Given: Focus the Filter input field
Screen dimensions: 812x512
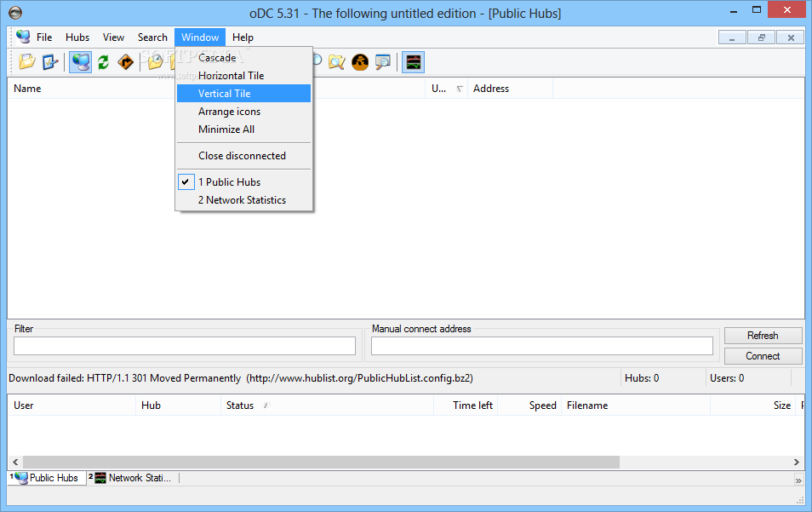Looking at the screenshot, I should click(185, 346).
